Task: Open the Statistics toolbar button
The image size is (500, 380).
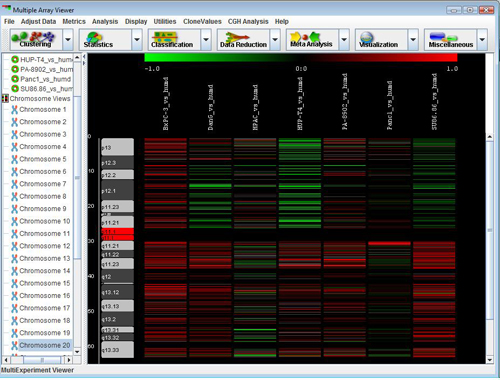Action: tap(105, 40)
